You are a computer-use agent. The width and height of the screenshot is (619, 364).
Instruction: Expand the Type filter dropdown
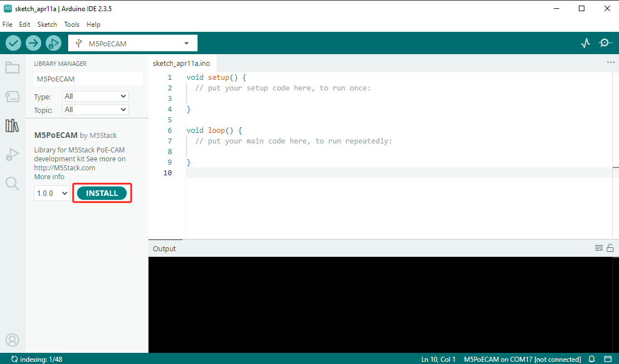pos(95,97)
